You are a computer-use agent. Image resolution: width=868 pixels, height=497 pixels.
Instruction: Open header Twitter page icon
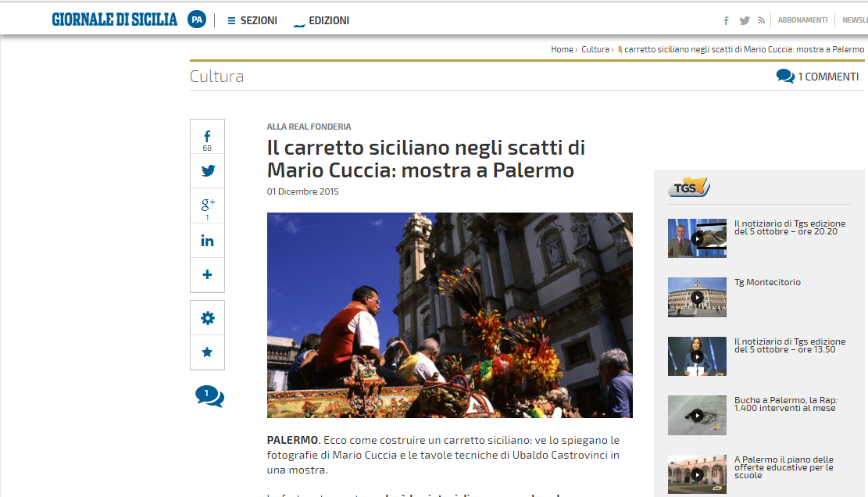click(x=745, y=20)
